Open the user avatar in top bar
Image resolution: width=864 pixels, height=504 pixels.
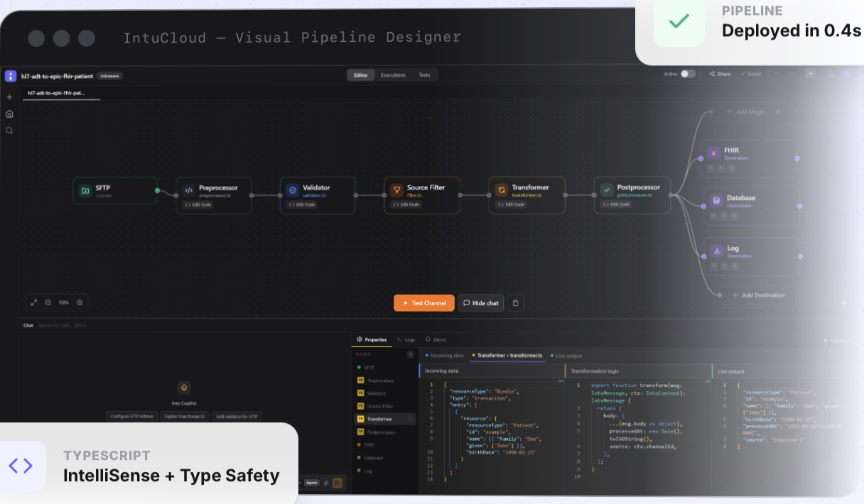coord(847,74)
